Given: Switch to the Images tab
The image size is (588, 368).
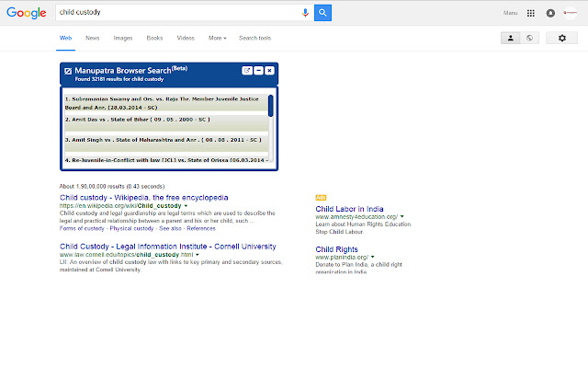Looking at the screenshot, I should (122, 38).
